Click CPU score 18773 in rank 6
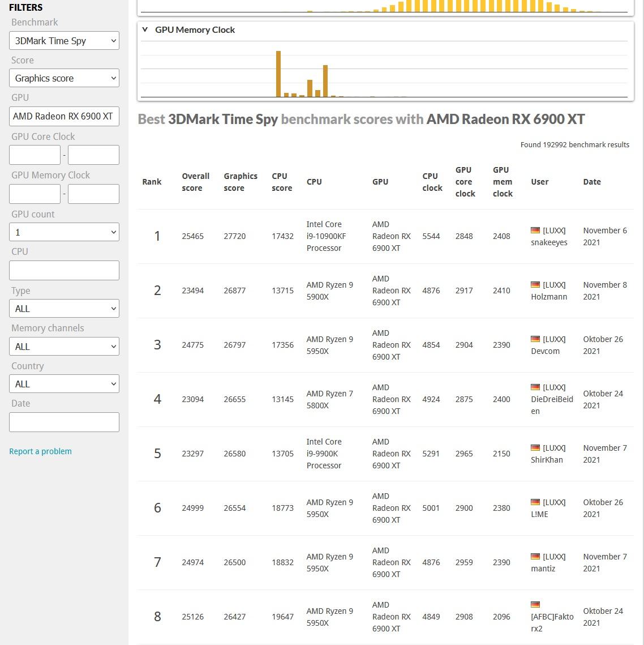This screenshot has height=645, width=644. [283, 508]
